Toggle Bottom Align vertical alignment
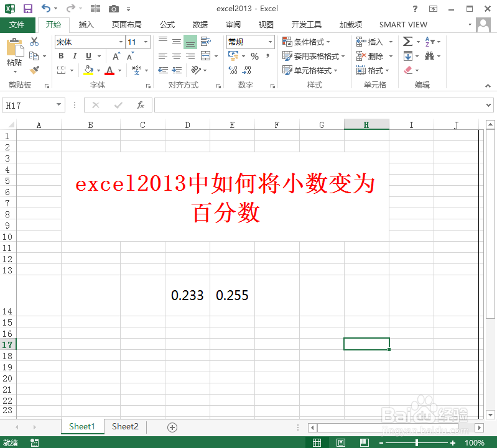497x448 pixels. pyautogui.click(x=190, y=42)
